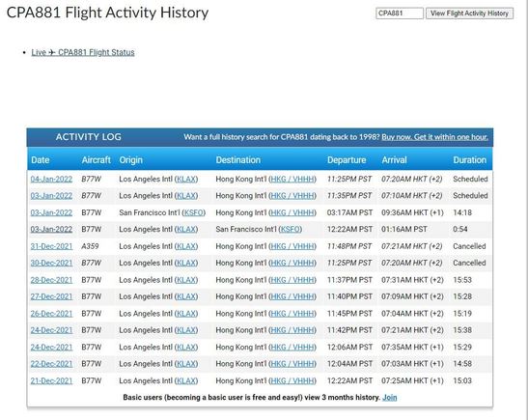
Task: Open HKG / VHHH link in the 26-Dec-2021 row
Action: [292, 314]
